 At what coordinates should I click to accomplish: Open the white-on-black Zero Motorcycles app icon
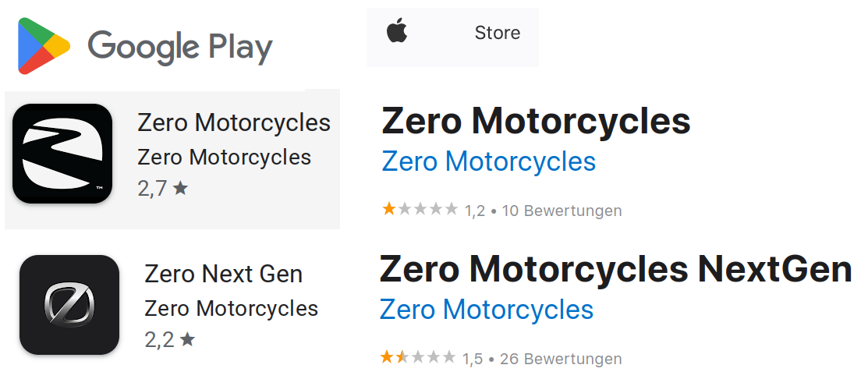pos(62,154)
